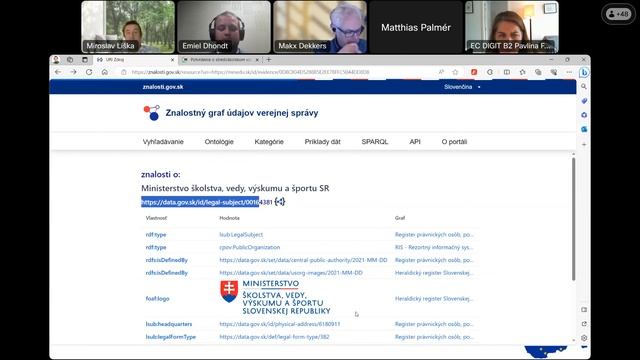Click the Ministerstvo školstva logo image

pyautogui.click(x=275, y=297)
